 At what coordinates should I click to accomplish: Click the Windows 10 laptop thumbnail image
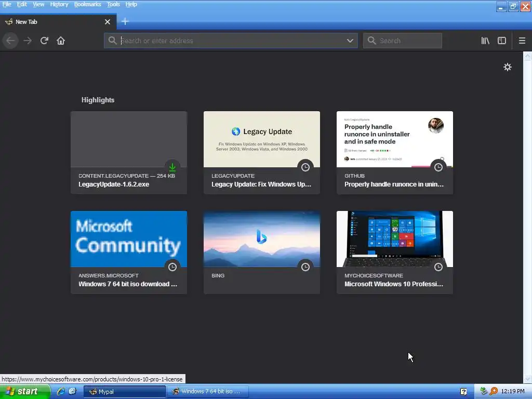395,239
